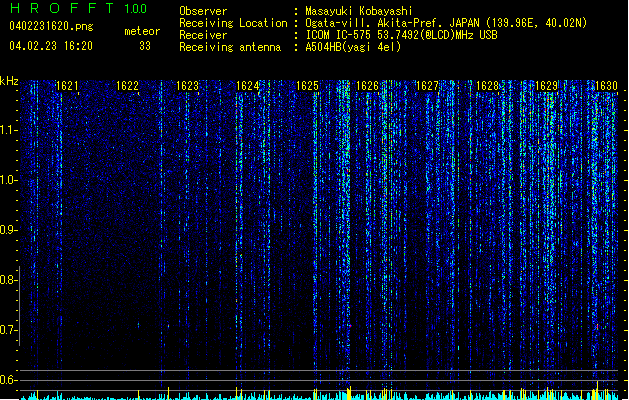Click the 1622 time marker
The height and width of the screenshot is (400, 629).
[127, 85]
